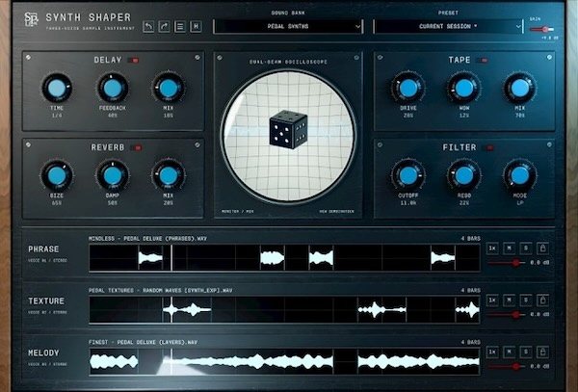This screenshot has width=578, height=392.
Task: Solo the Texture voice with S
Action: tap(526, 301)
